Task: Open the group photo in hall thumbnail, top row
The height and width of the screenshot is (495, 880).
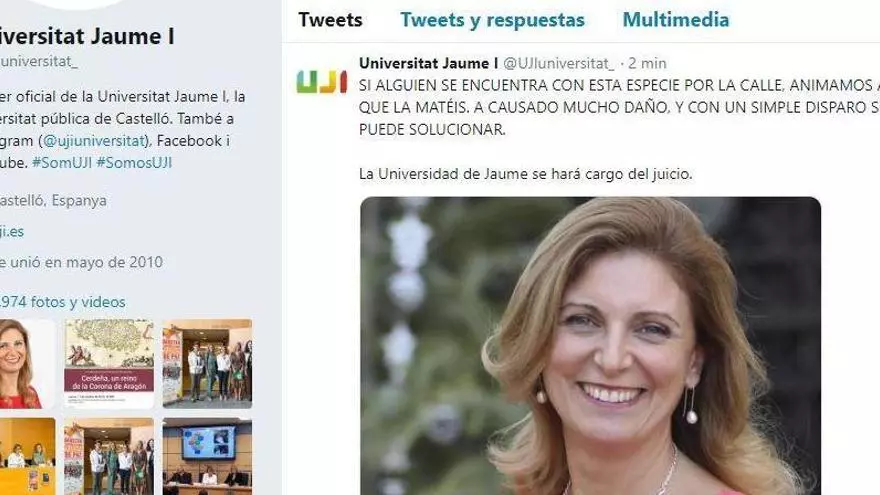Action: tap(207, 364)
